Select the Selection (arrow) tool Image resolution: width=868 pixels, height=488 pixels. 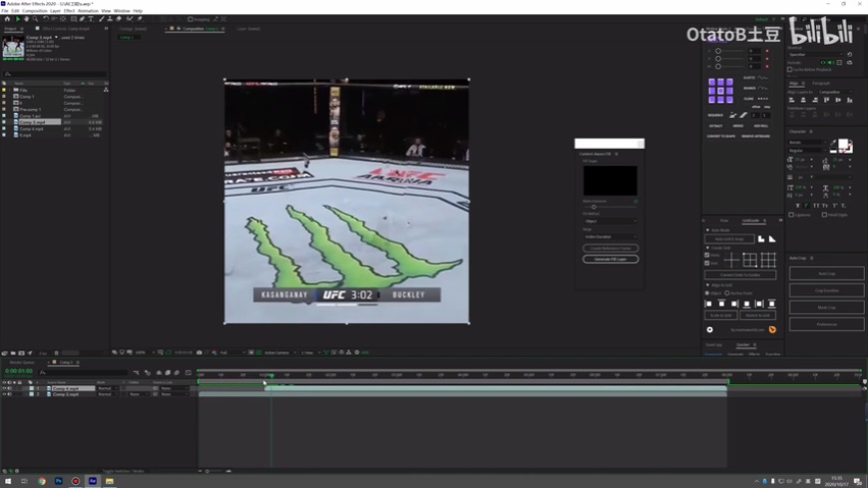pos(18,19)
